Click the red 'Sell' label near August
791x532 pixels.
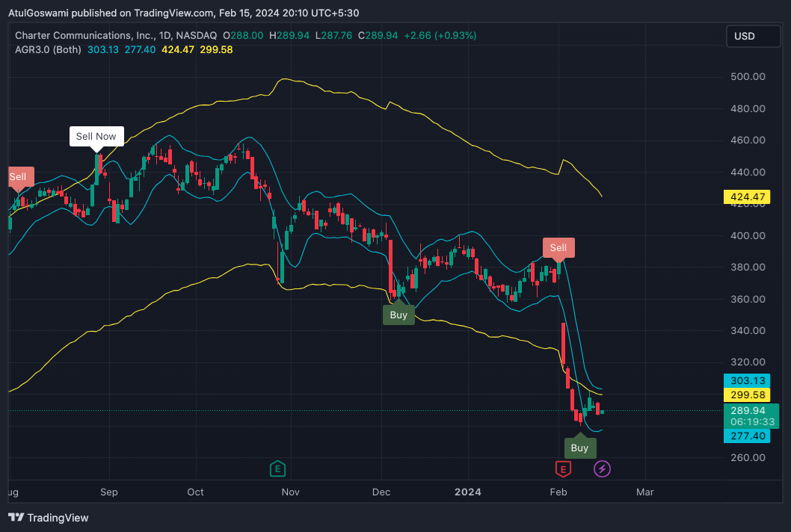pos(21,177)
